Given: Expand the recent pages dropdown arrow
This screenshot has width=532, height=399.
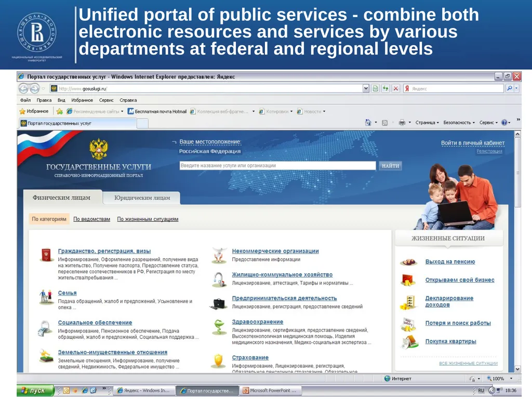Looking at the screenshot, I should coord(44,88).
